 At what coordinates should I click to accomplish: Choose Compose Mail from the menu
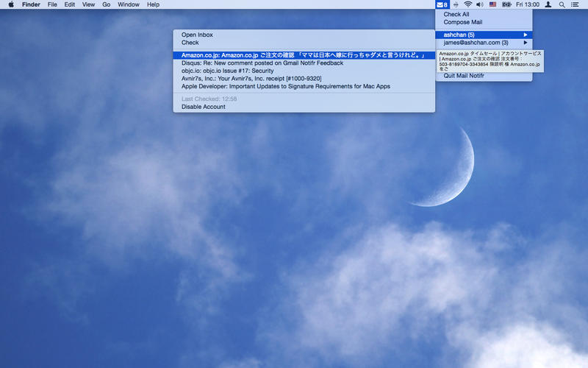(x=462, y=22)
